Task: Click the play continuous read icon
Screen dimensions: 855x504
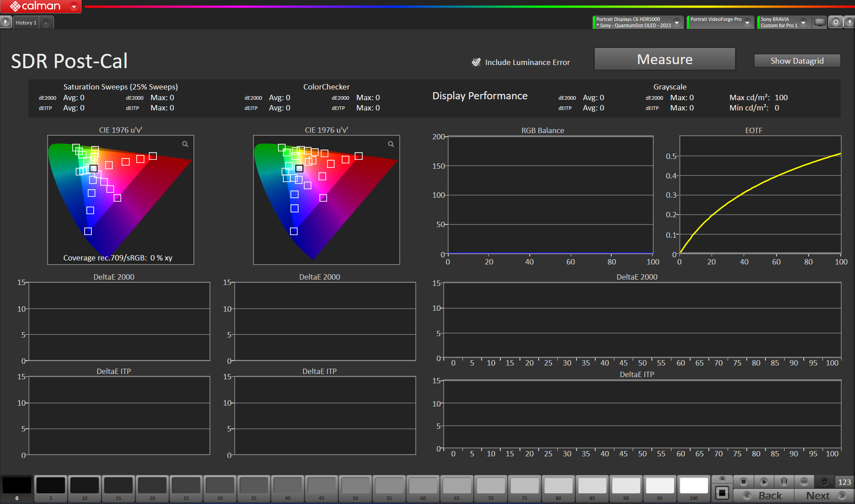Action: point(764,482)
